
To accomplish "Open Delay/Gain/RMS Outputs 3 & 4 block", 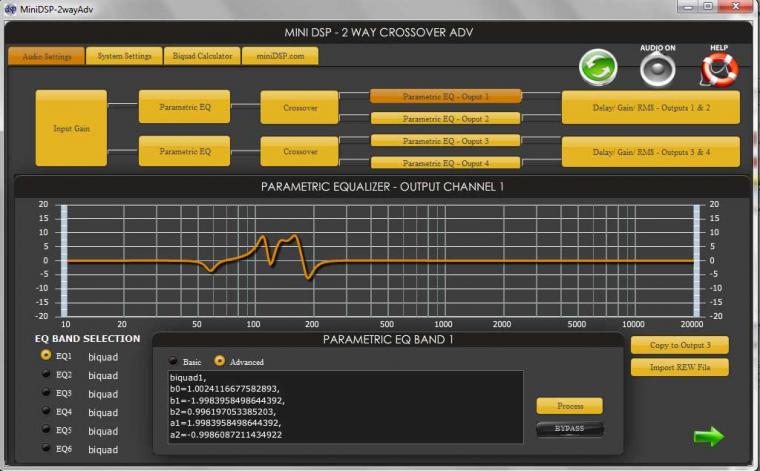I will point(650,152).
